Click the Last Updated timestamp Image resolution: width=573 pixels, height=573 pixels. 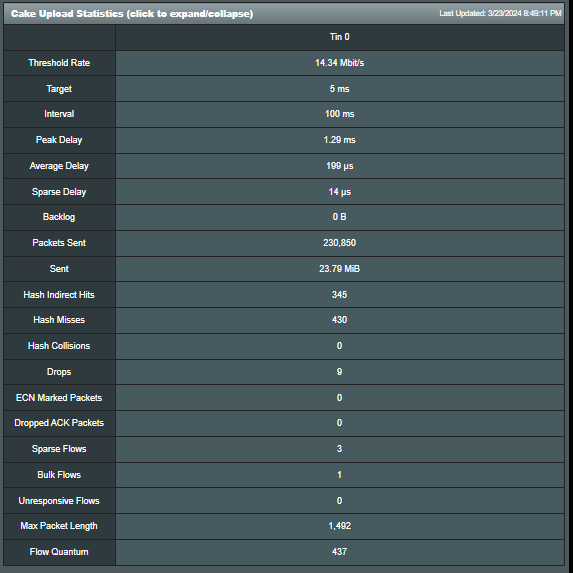click(x=500, y=14)
